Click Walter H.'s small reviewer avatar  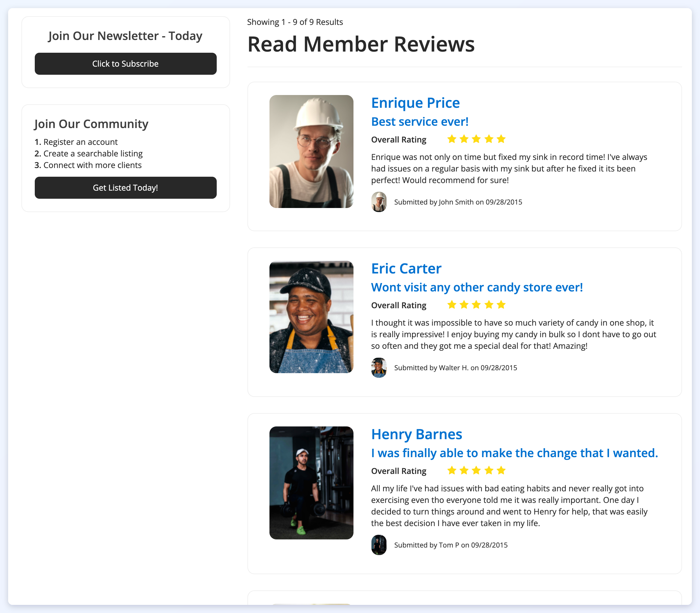(379, 368)
